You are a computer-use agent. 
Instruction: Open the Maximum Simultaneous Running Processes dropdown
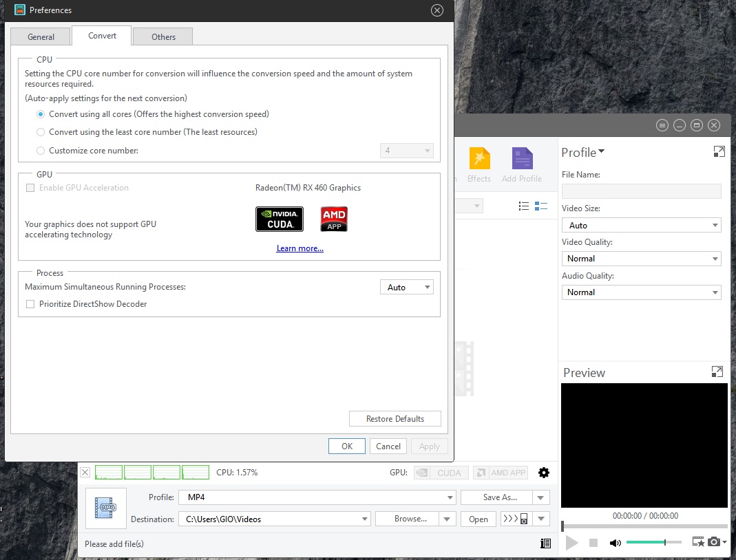tap(406, 288)
